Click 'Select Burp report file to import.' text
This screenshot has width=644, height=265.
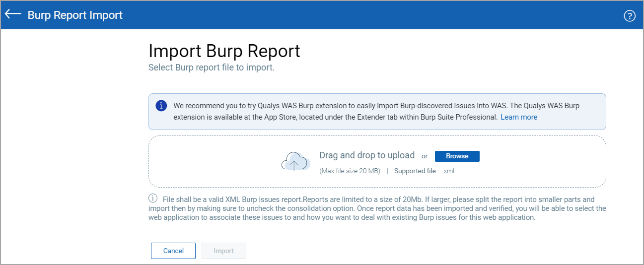click(212, 67)
